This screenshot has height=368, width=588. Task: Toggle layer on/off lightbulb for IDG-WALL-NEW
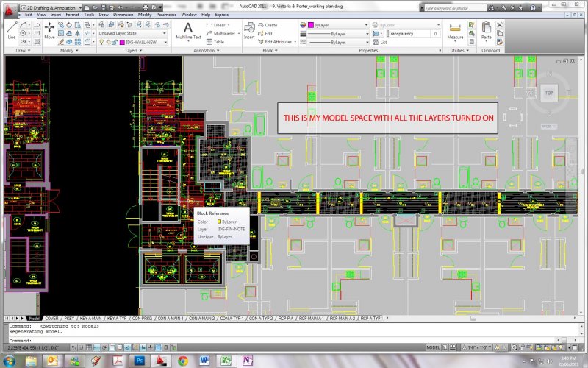(x=102, y=42)
